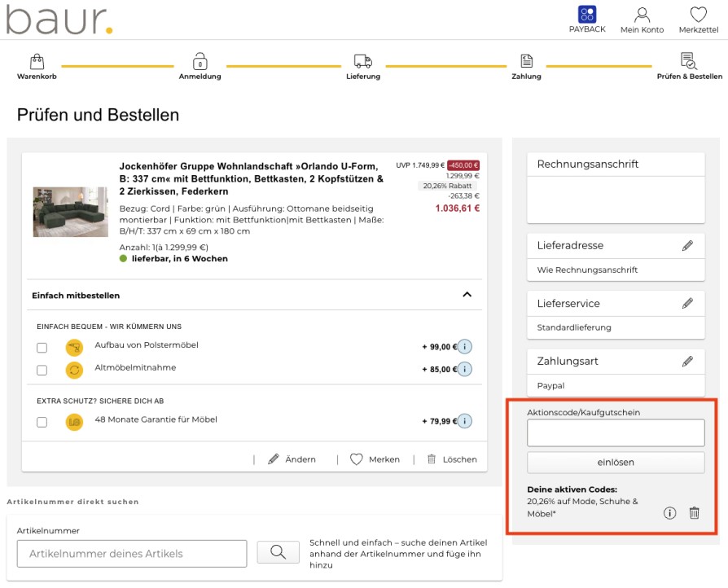728x588 pixels.
Task: Click the green sofa product thumbnail
Action: 70,212
